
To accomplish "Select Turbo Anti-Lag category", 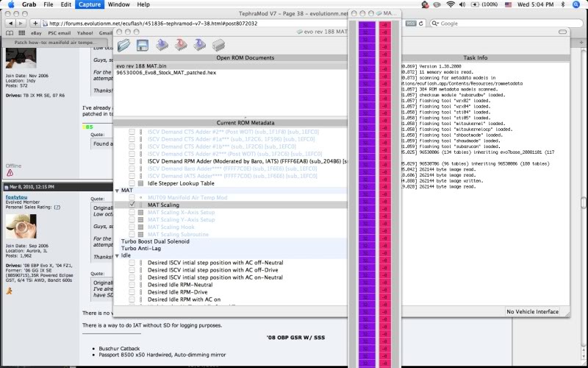I will 141,249.
